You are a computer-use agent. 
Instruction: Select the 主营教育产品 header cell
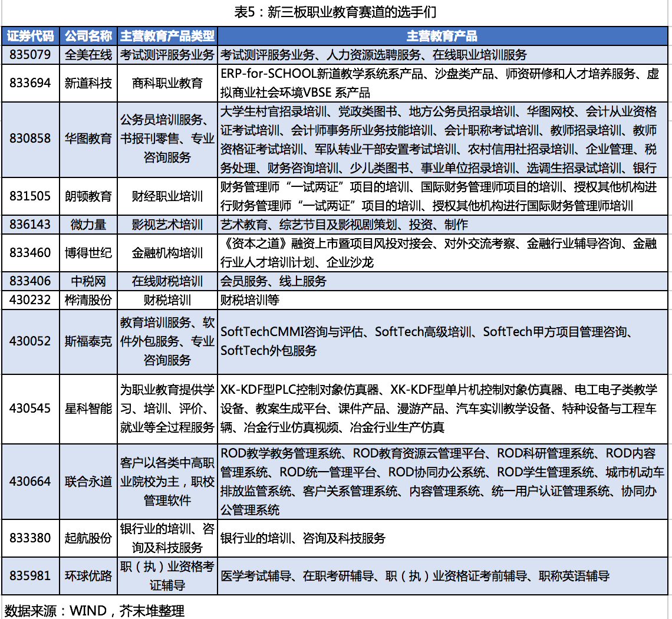(x=443, y=36)
